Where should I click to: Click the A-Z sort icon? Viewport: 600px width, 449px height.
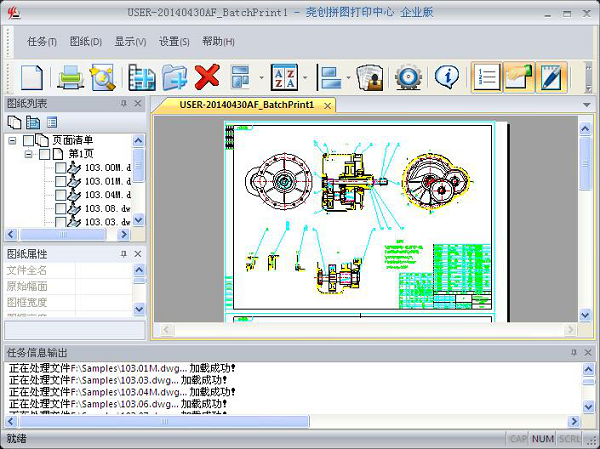click(x=284, y=77)
